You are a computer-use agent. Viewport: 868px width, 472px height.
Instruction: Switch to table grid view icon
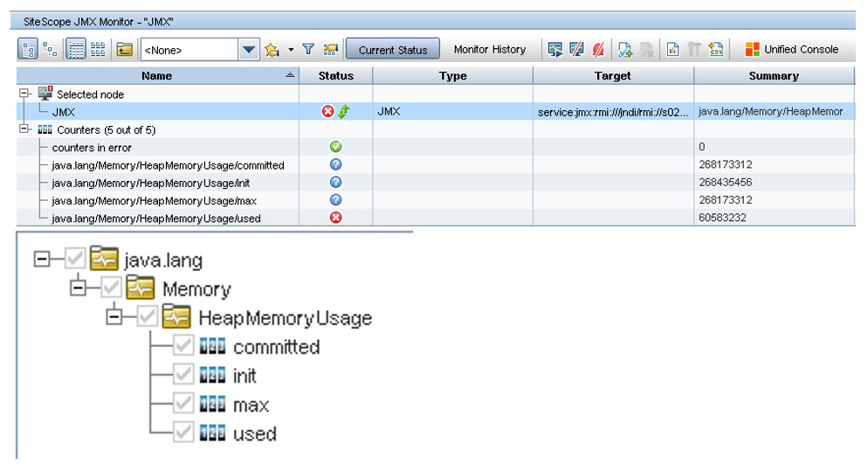(76, 50)
